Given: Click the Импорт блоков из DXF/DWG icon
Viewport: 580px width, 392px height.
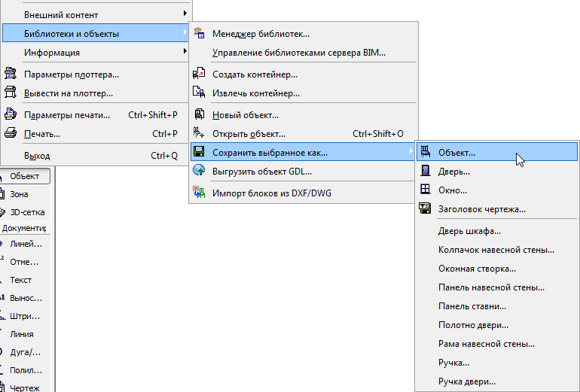Looking at the screenshot, I should pos(199,193).
